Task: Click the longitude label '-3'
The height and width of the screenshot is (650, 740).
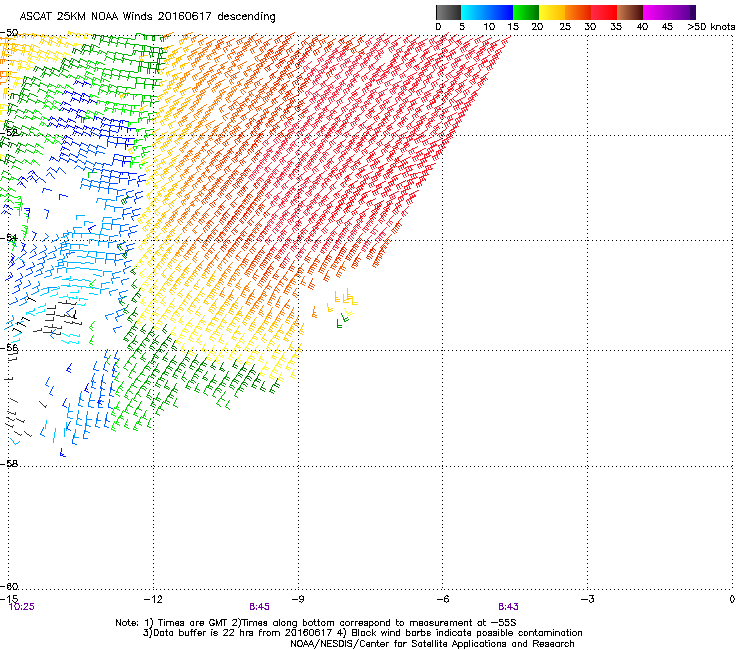Action: 587,599
